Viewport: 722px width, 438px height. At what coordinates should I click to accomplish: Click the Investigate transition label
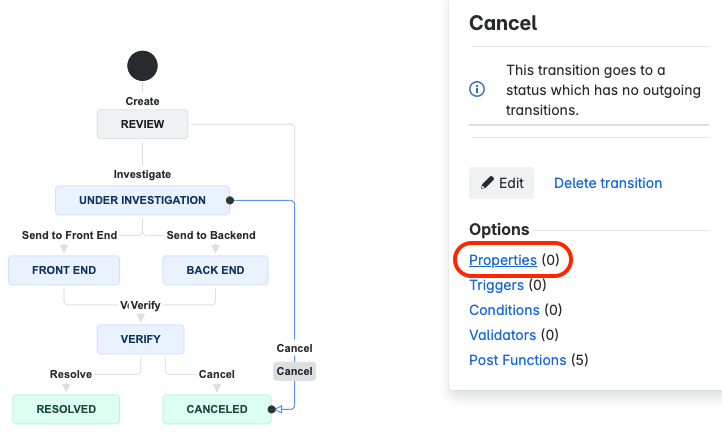[142, 174]
